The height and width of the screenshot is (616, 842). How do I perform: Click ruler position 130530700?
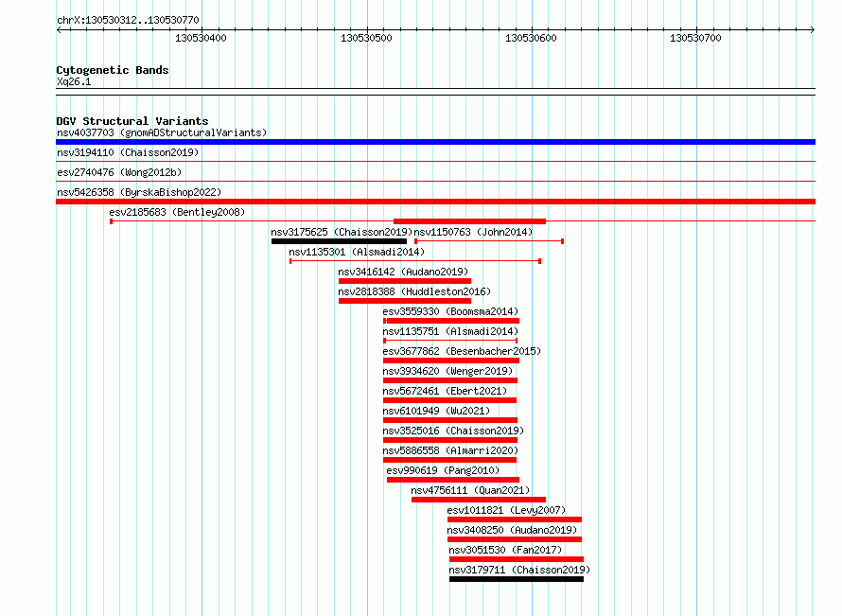[x=695, y=38]
